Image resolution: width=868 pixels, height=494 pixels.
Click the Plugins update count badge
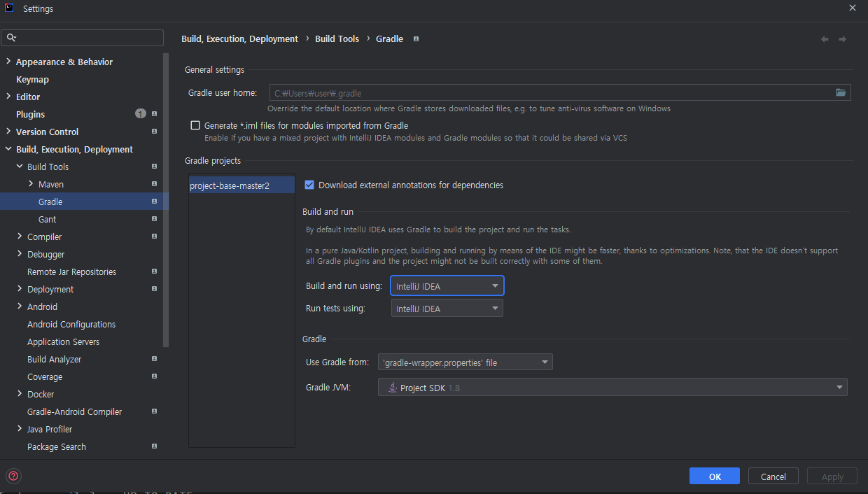pos(141,114)
